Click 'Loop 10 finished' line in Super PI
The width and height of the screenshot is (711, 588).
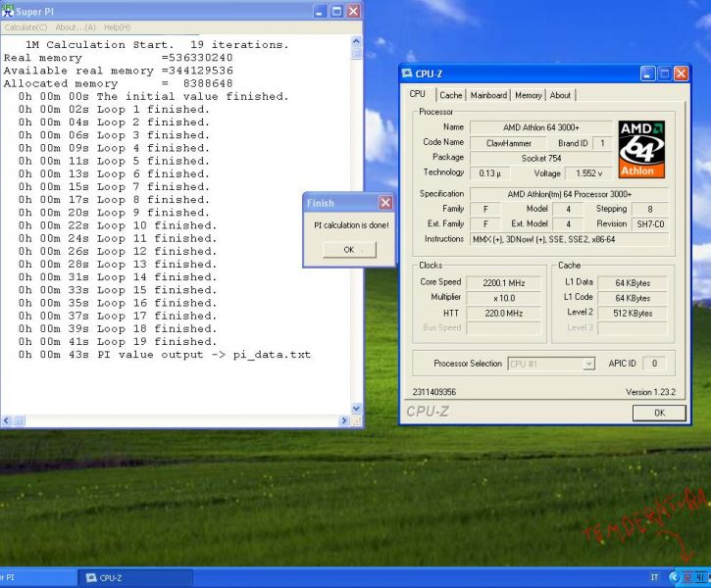[x=118, y=225]
